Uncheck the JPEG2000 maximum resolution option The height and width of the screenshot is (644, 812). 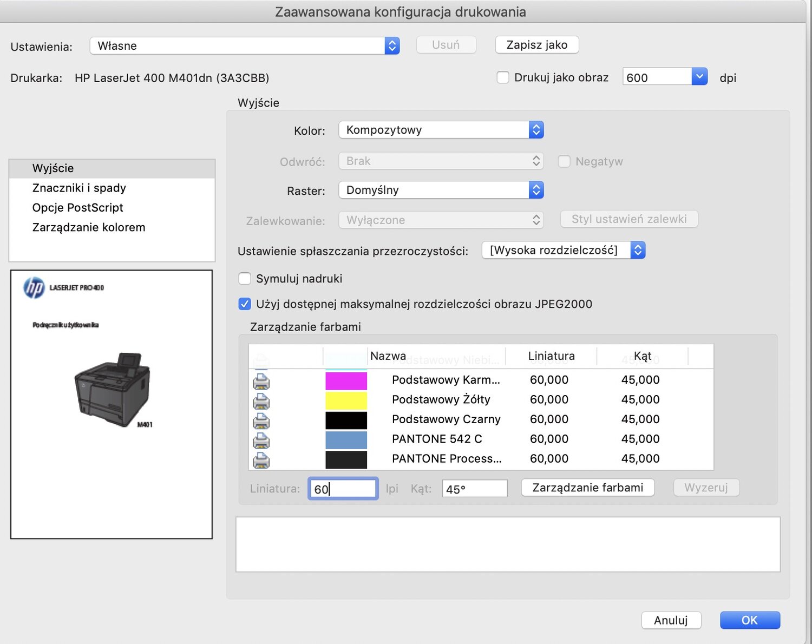click(x=245, y=304)
